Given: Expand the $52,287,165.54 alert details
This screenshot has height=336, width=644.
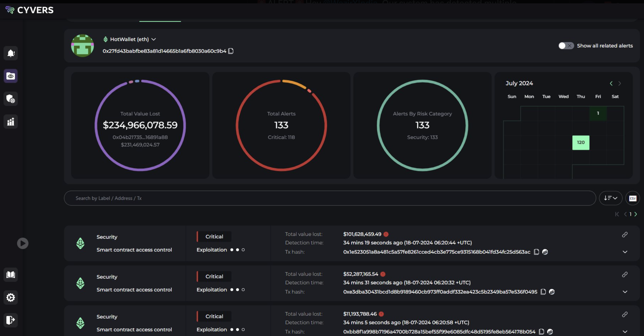Looking at the screenshot, I should tap(625, 292).
